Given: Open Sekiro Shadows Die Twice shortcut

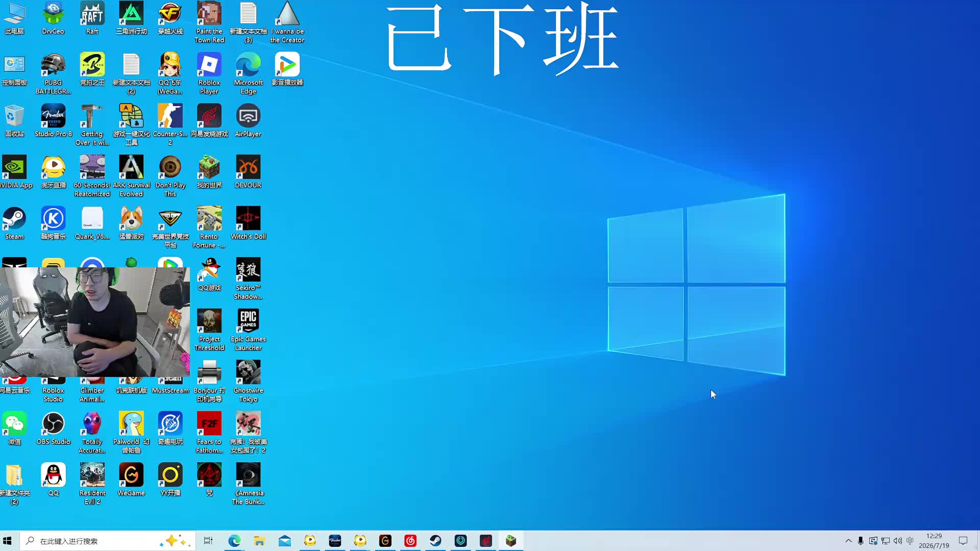Looking at the screenshot, I should pyautogui.click(x=248, y=279).
